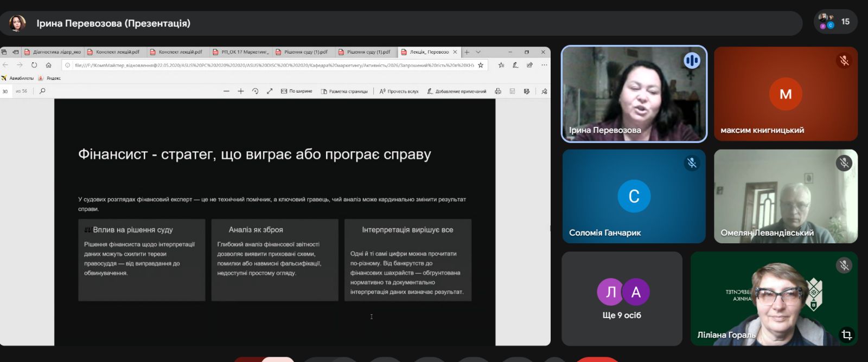Click slide title Фінансист - стратег
Image resolution: width=868 pixels, height=362 pixels.
(254, 154)
